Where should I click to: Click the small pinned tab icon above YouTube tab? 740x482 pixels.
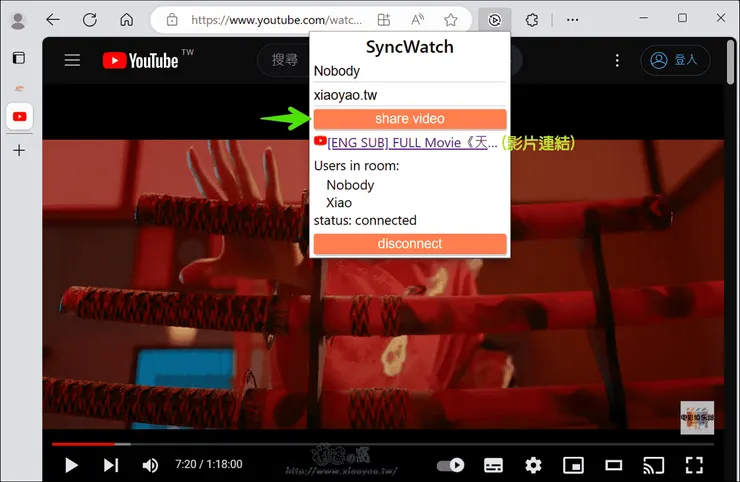pyautogui.click(x=19, y=88)
